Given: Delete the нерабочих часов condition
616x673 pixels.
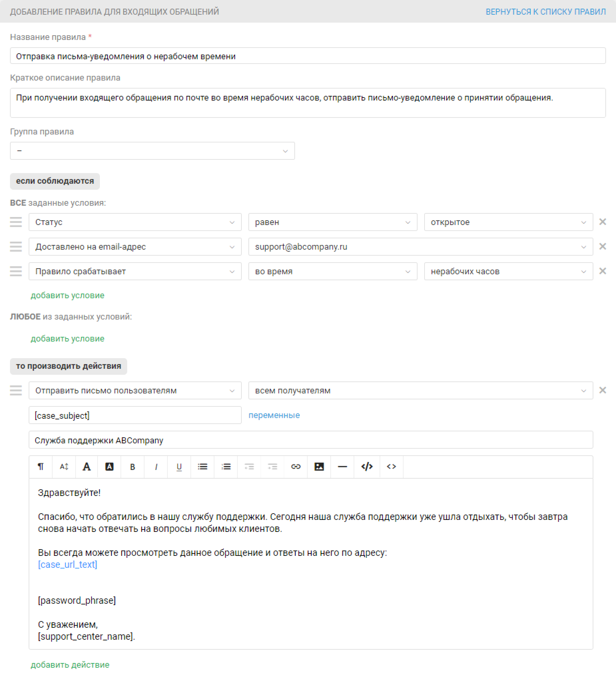Looking at the screenshot, I should (603, 271).
